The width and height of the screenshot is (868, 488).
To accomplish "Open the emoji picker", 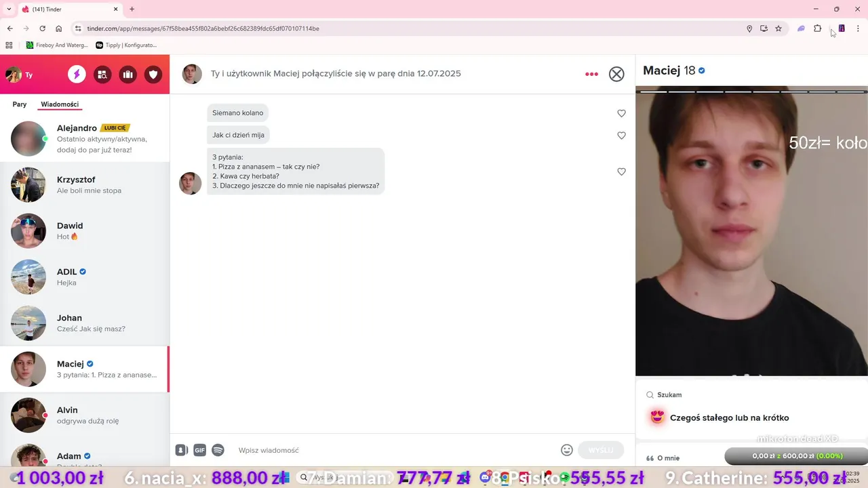I will tap(567, 450).
